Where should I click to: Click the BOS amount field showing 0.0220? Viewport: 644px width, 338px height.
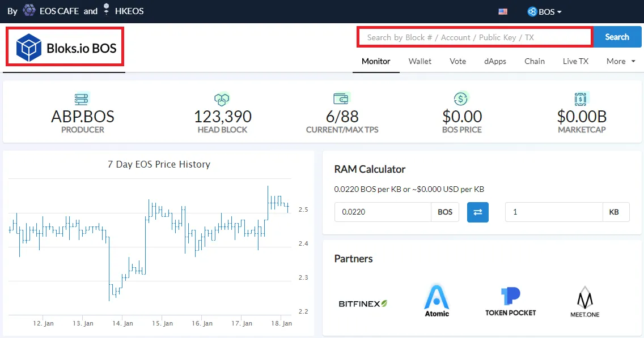pos(383,212)
